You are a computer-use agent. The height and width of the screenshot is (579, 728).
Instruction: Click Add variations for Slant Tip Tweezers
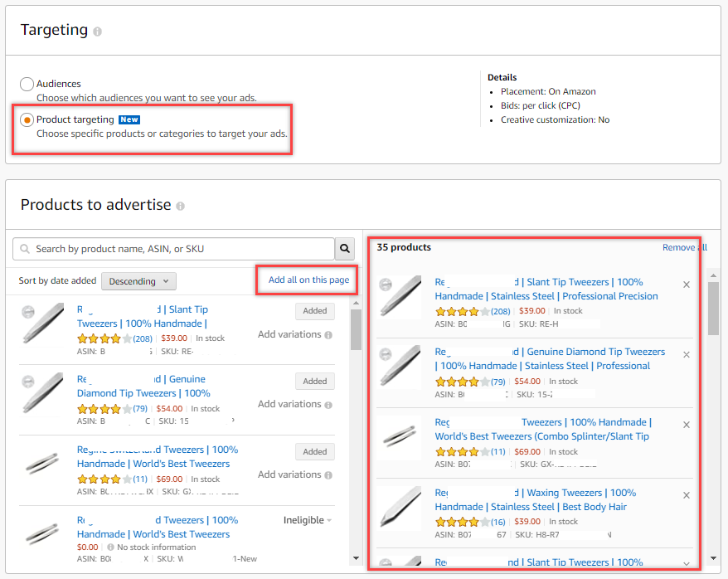289,334
